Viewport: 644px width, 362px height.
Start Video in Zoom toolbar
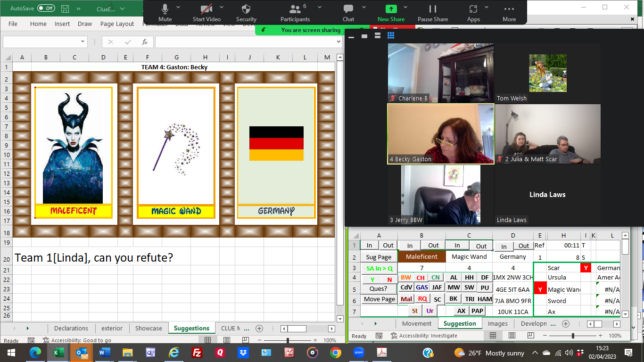pyautogui.click(x=206, y=12)
